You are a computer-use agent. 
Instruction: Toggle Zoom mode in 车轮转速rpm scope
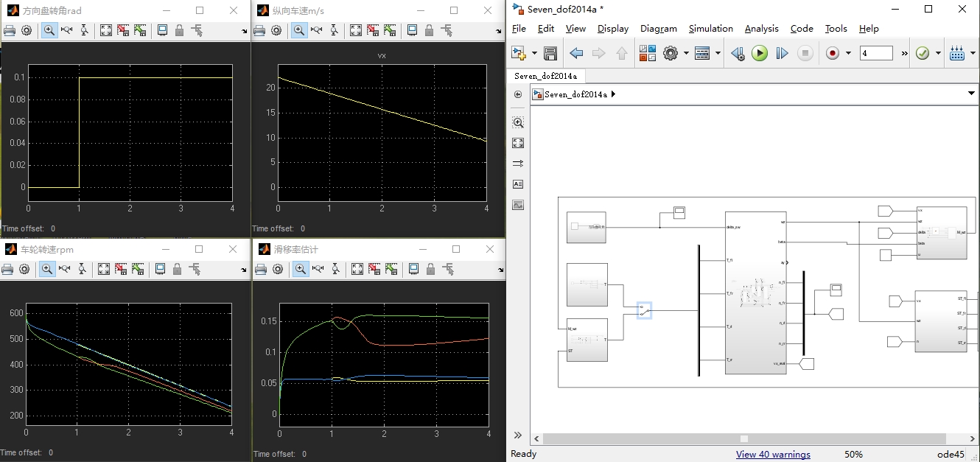47,269
